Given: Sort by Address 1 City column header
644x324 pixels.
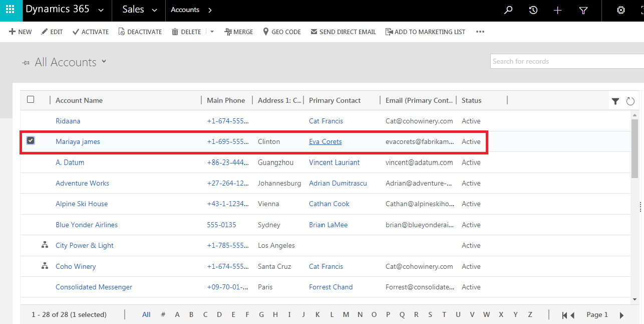Looking at the screenshot, I should (280, 100).
